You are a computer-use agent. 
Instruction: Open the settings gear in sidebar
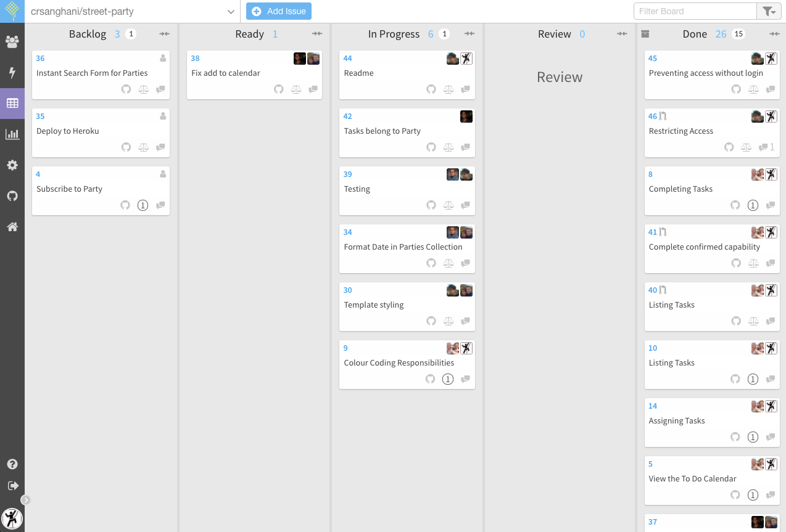point(12,165)
